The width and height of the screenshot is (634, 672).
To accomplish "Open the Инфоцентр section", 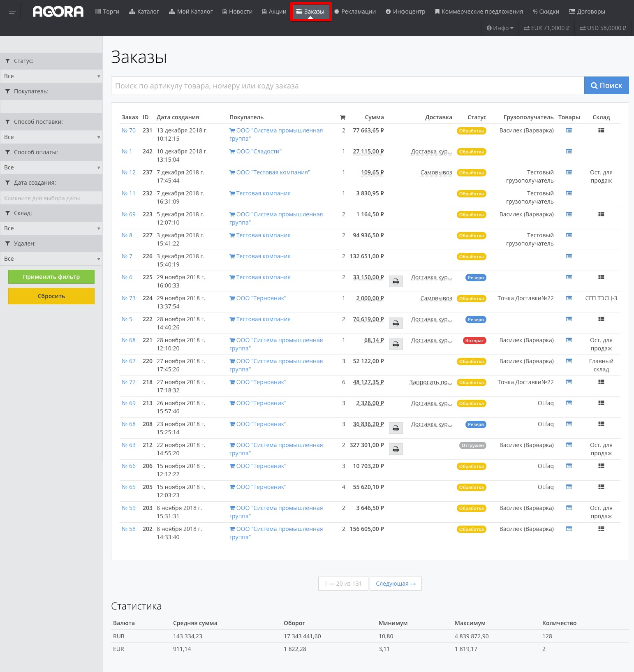I will [405, 12].
